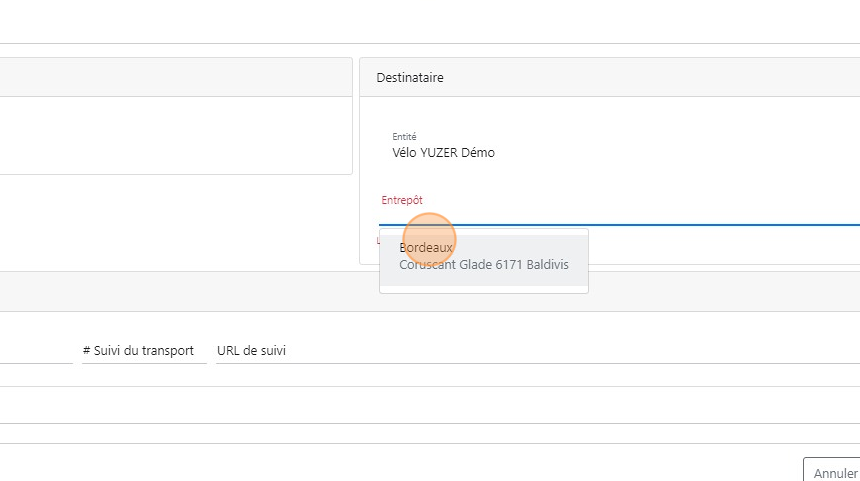Click the empty left panel body

click(x=170, y=135)
